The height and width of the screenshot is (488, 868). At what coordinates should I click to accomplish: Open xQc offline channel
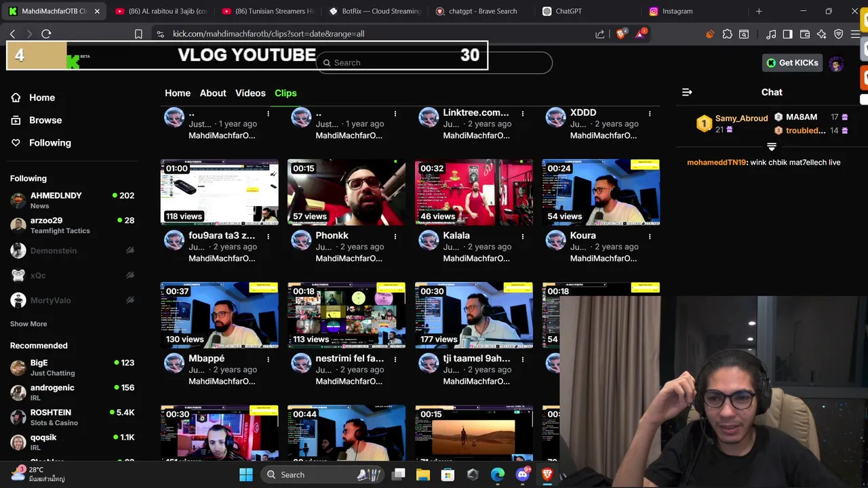73,275
